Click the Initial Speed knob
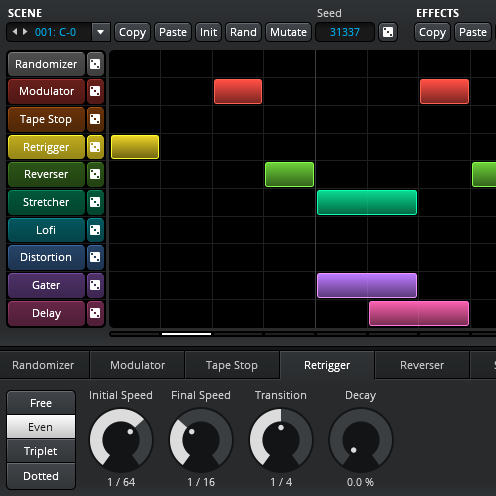The height and width of the screenshot is (496, 496). click(x=121, y=440)
